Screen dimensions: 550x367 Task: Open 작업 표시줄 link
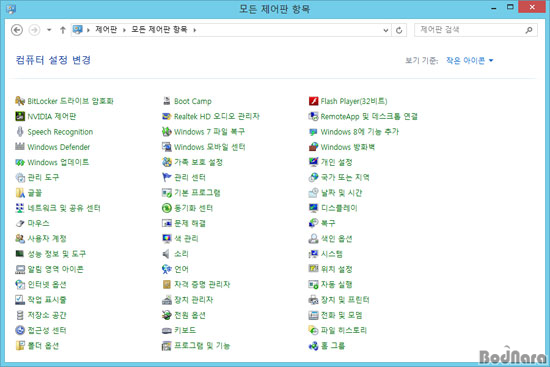tap(47, 300)
